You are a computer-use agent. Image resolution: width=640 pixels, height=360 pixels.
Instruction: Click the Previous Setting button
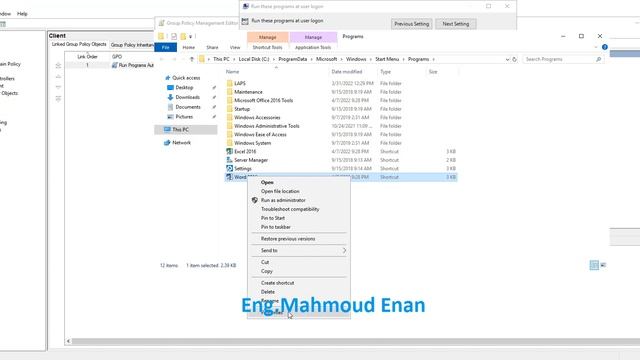click(x=411, y=24)
